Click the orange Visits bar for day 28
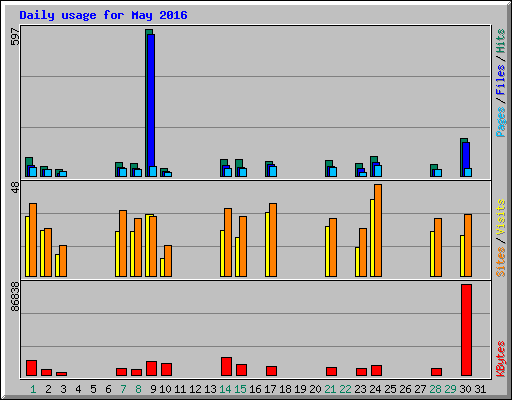 (x=438, y=247)
